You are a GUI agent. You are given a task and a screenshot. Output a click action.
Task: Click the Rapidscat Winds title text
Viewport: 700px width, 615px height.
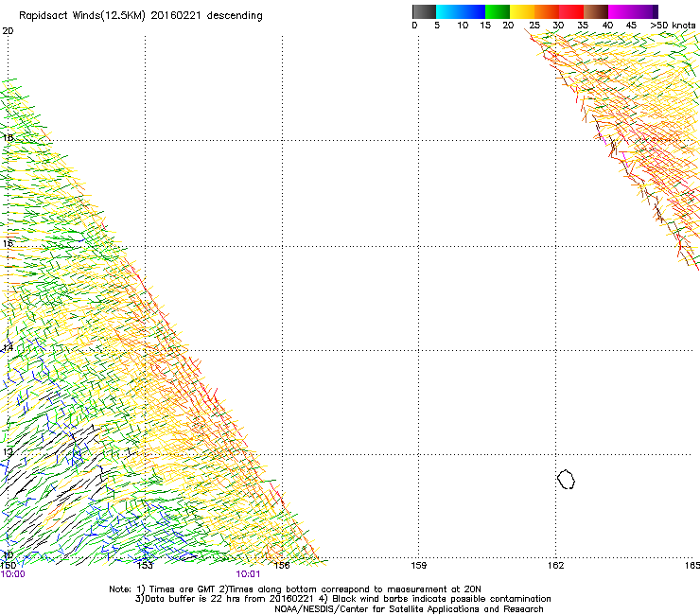click(141, 15)
